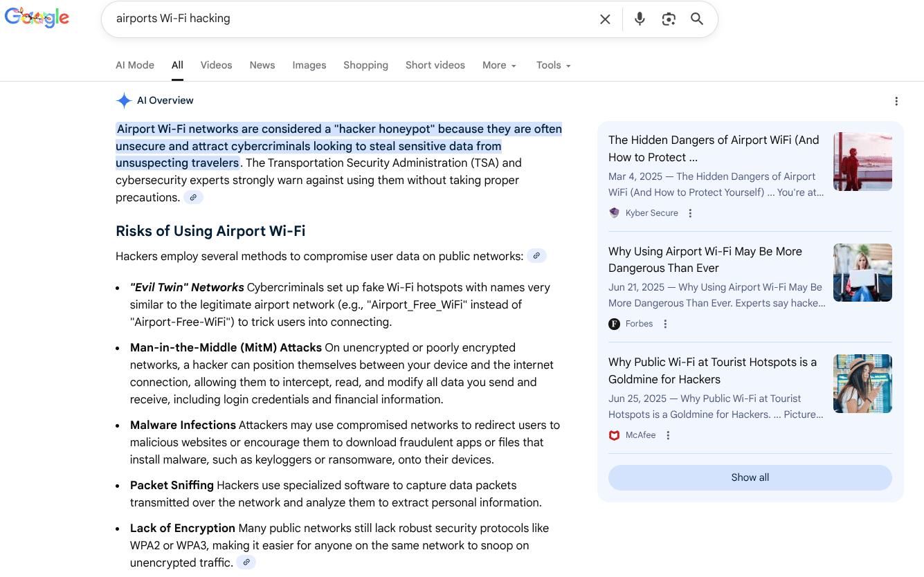Click the Kyber Secure favicon
924x577 pixels.
pyautogui.click(x=614, y=213)
